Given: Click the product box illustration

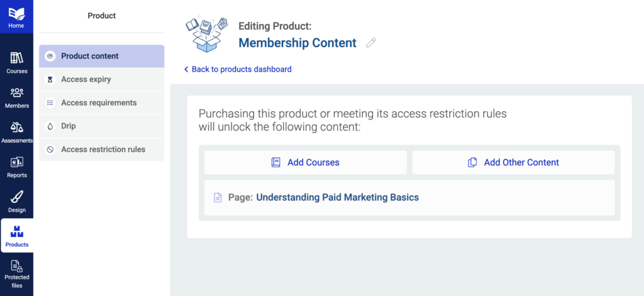Looking at the screenshot, I should point(207,34).
